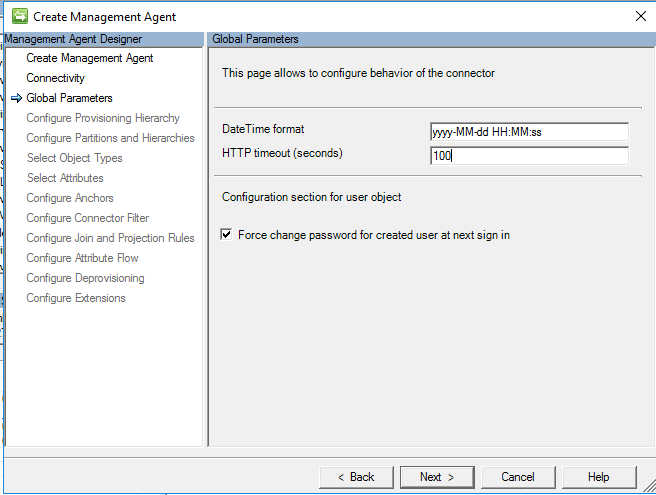Screen dimensions: 656x495
Task: Click the HTTP timeout (seconds) label
Action: coord(282,153)
